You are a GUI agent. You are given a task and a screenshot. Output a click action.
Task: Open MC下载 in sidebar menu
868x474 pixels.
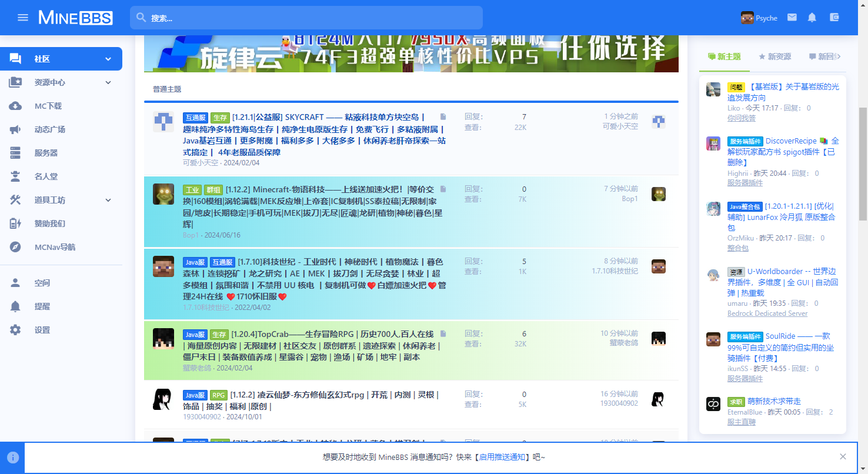48,106
